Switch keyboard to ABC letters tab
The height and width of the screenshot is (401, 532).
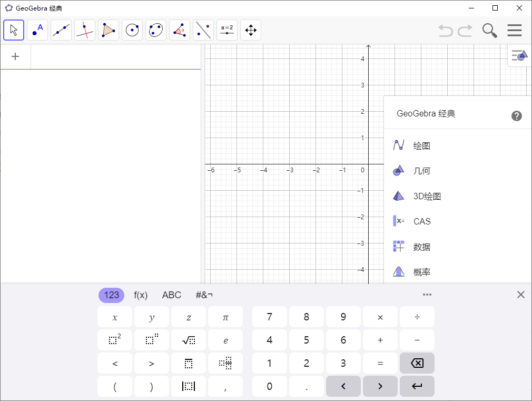point(171,295)
